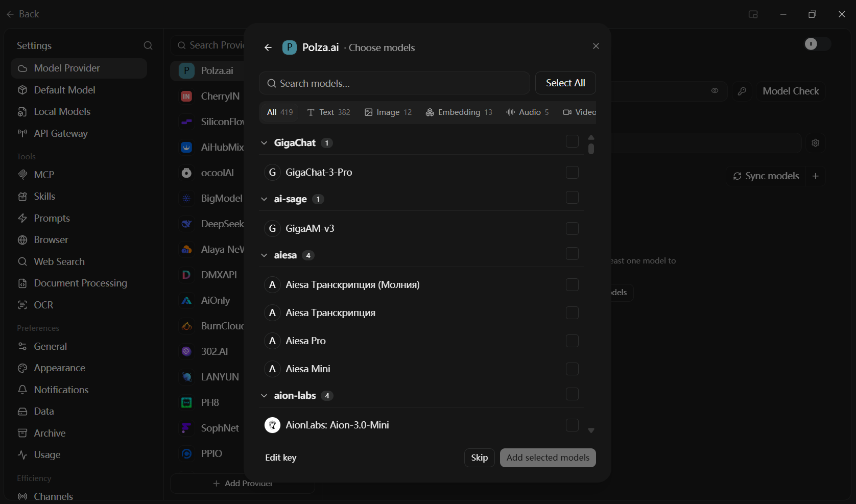The height and width of the screenshot is (504, 856).
Task: Click the Skip button
Action: [479, 458]
